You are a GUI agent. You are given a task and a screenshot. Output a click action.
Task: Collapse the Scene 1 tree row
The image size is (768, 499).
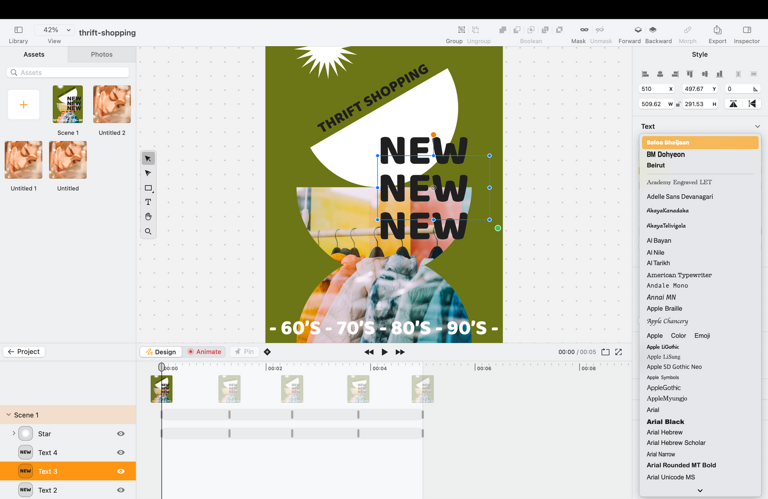8,415
